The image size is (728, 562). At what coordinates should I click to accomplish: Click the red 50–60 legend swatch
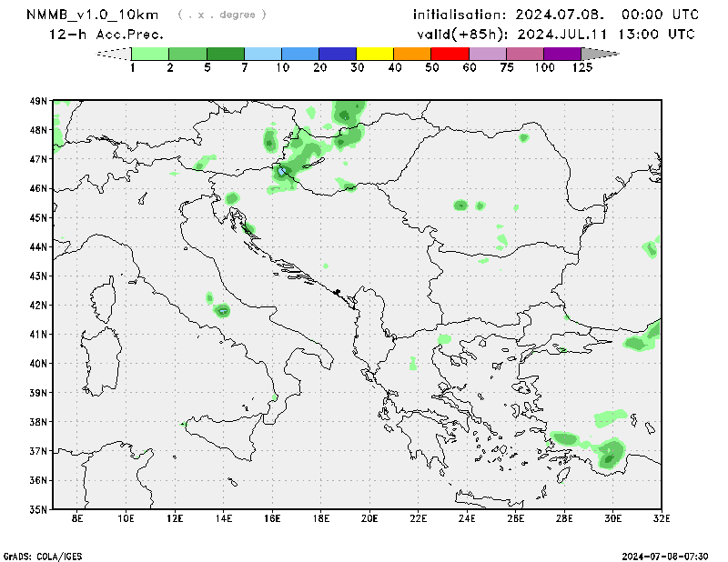pos(450,55)
